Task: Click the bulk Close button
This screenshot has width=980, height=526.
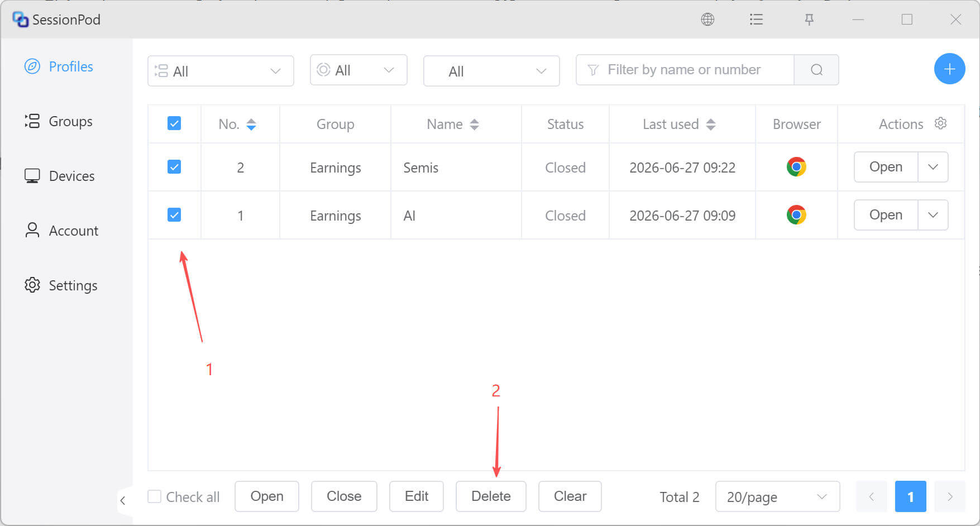Action: (x=344, y=496)
